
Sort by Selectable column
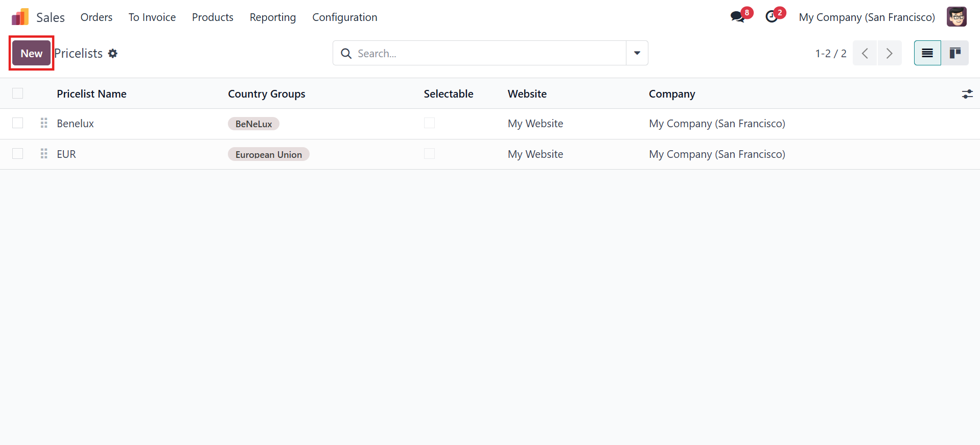[x=449, y=94]
